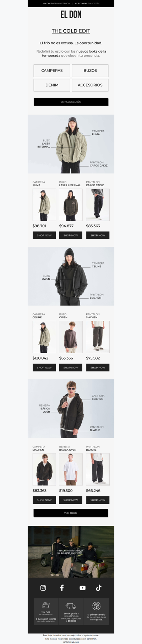Open the ACCESORIOS category

[90, 85]
